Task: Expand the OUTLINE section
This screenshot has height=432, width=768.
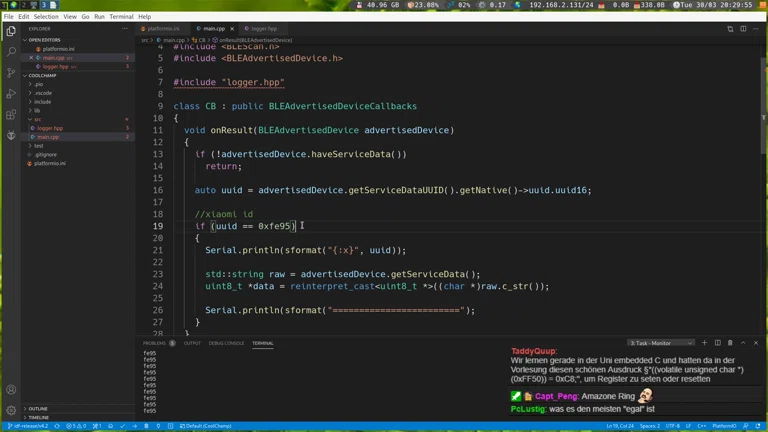Action: tap(38, 409)
